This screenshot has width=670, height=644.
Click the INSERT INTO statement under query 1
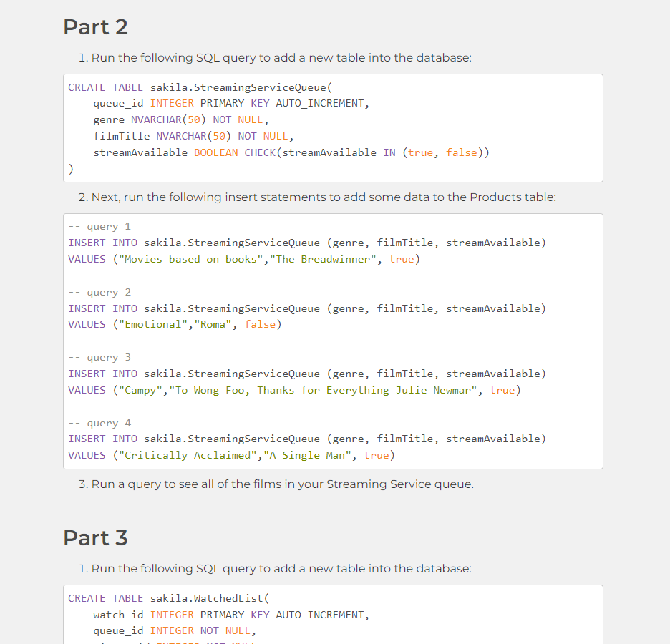308,242
